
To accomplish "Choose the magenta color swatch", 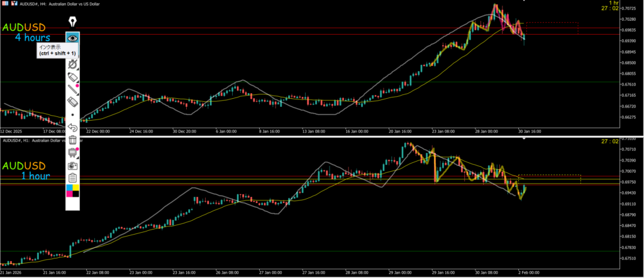I will pyautogui.click(x=69, y=194).
